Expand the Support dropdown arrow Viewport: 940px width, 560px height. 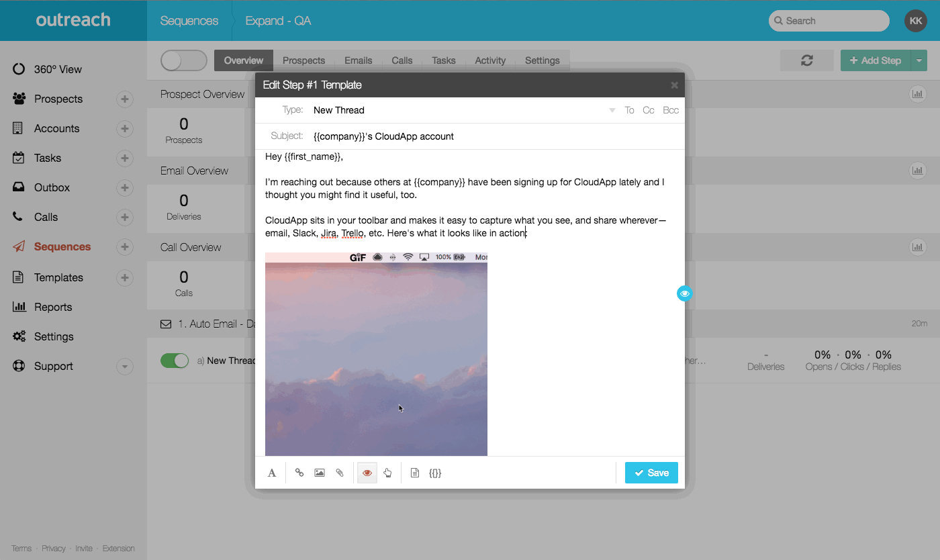click(x=124, y=367)
